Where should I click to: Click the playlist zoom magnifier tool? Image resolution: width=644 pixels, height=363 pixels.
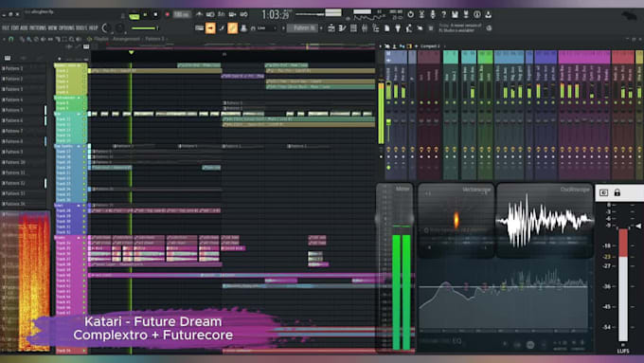(x=71, y=39)
